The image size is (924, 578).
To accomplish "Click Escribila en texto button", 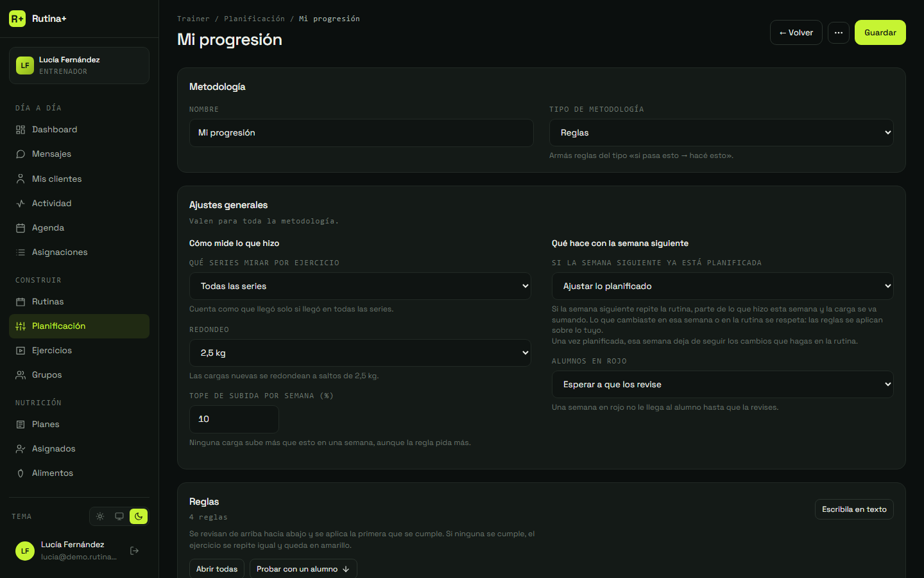I will (x=854, y=509).
